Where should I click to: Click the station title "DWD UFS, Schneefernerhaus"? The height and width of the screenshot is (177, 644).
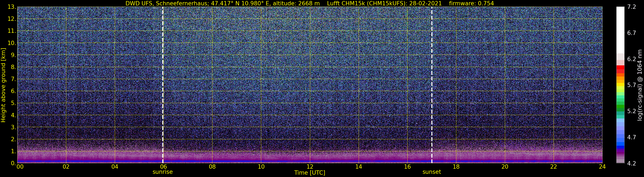click(x=167, y=3)
